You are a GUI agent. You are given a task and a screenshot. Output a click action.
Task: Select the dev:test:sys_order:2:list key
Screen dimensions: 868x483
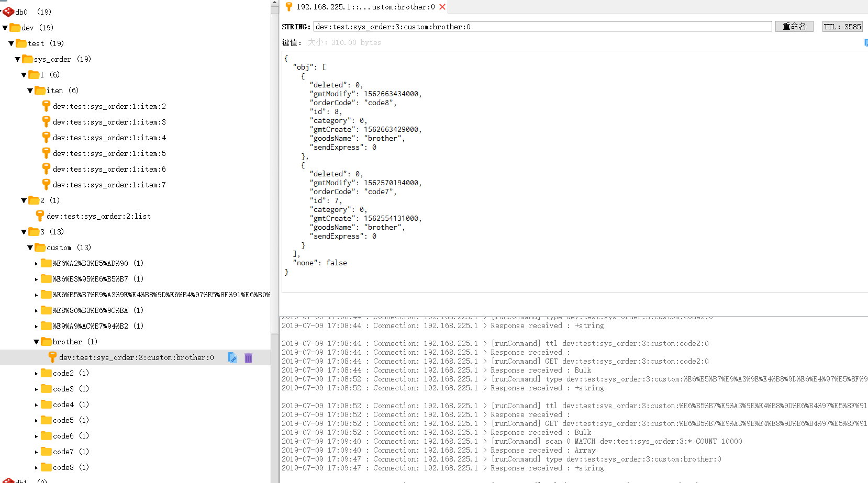pyautogui.click(x=99, y=216)
